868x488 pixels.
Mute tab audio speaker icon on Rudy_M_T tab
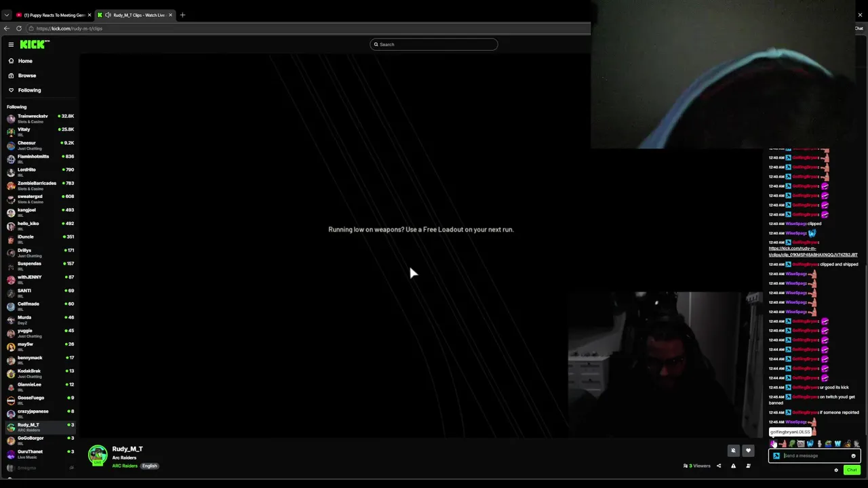pos(108,15)
